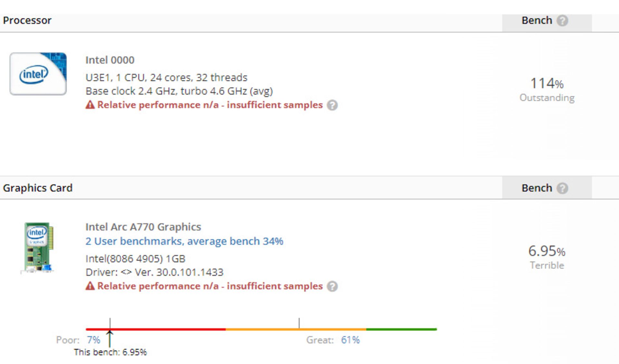
Task: Open the help icon after insufficient samples processor warning
Action: tap(333, 105)
